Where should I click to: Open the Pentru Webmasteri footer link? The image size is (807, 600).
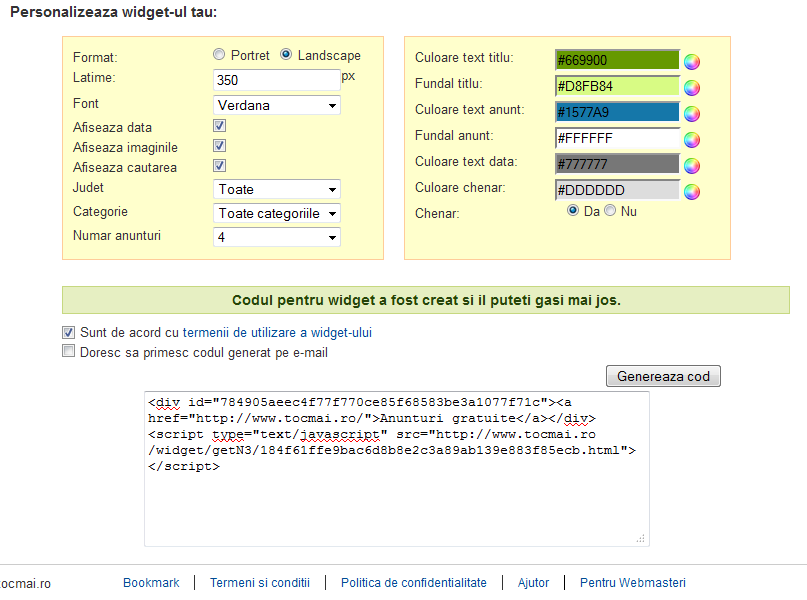coord(633,583)
